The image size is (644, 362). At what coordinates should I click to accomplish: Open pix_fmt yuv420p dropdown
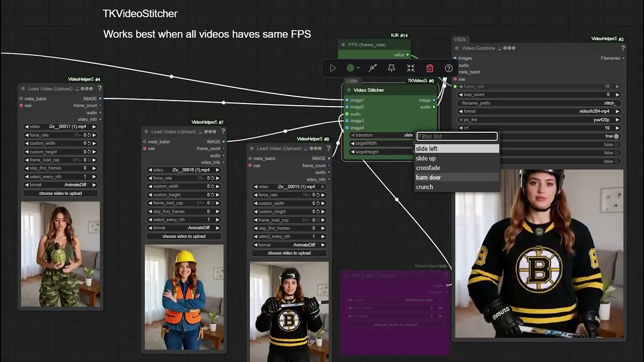pyautogui.click(x=539, y=120)
